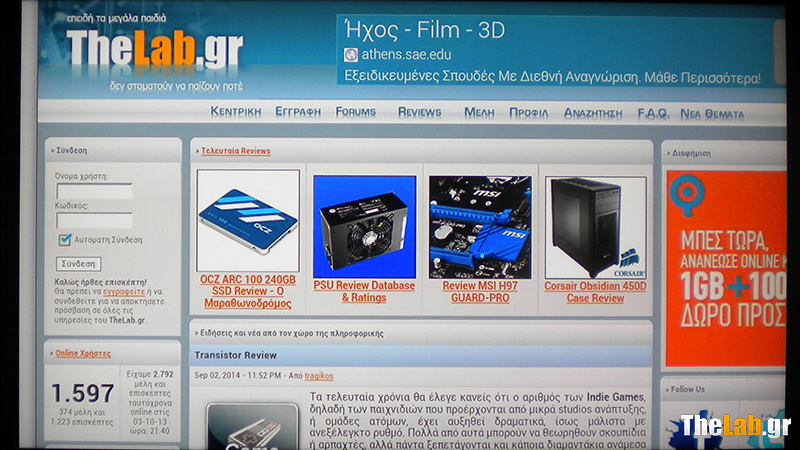This screenshot has height=450, width=800.
Task: Click the TheLab.gr site logo
Action: pos(155,49)
